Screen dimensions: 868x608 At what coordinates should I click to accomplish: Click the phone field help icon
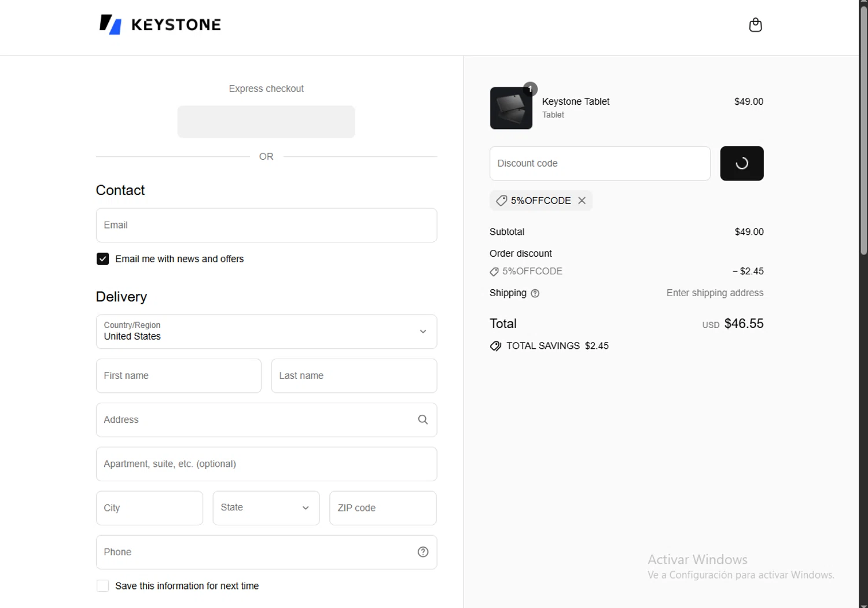pos(423,552)
